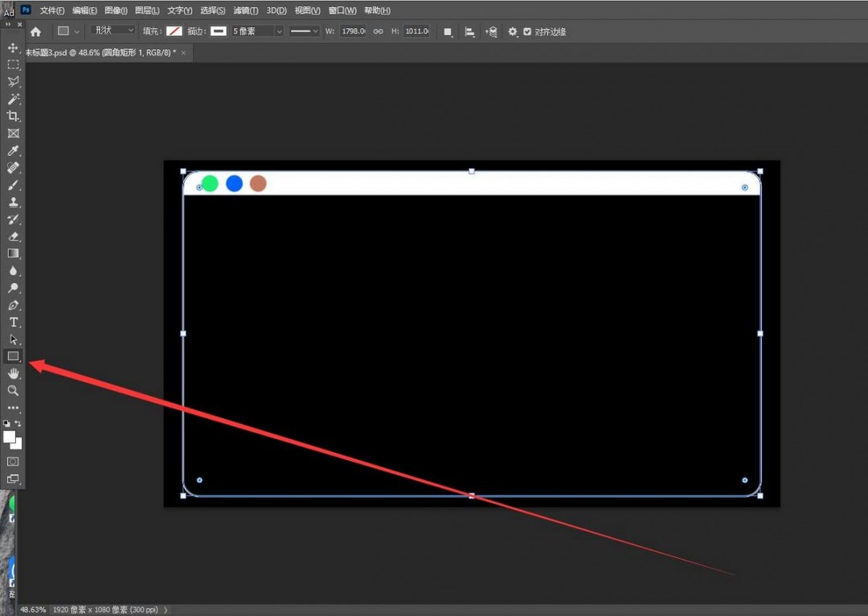Open the 形状 tool mode dropdown

[x=113, y=31]
